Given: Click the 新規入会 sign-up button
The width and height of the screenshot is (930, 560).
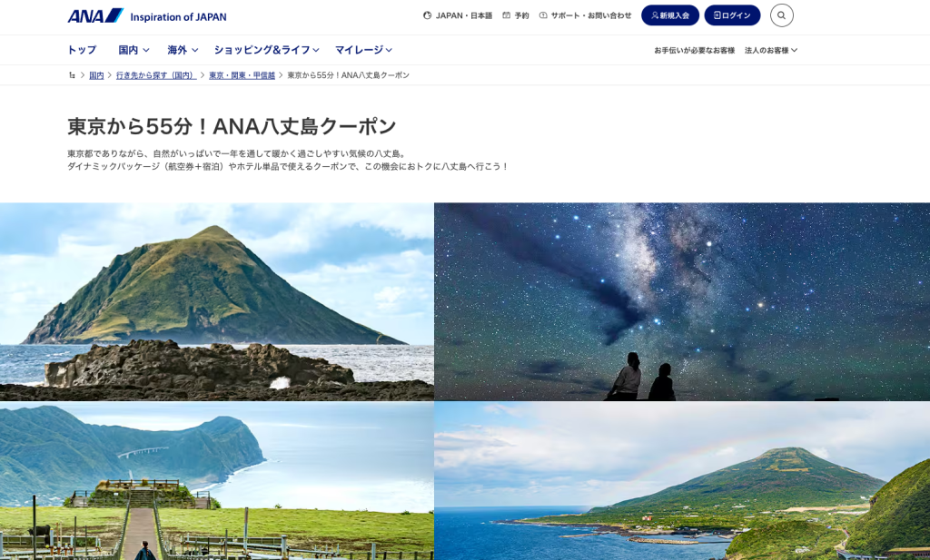Looking at the screenshot, I should click(670, 15).
